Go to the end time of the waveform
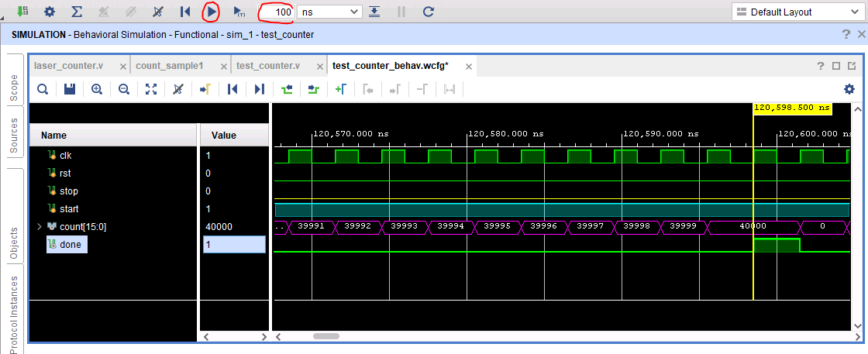This screenshot has height=354, width=868. (x=260, y=90)
